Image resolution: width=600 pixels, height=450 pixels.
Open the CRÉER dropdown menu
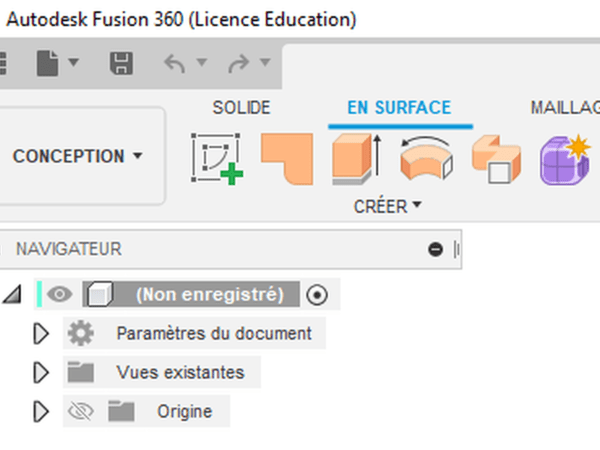(387, 207)
